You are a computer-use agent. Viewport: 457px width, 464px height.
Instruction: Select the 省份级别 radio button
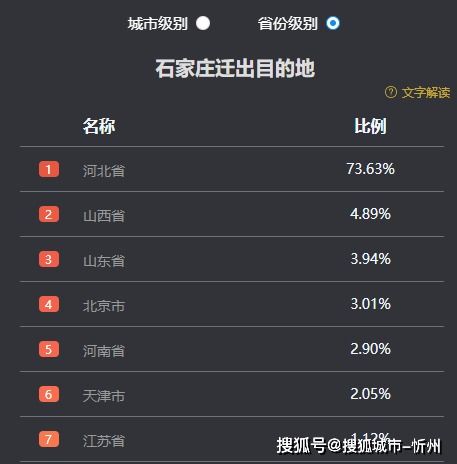click(x=333, y=23)
